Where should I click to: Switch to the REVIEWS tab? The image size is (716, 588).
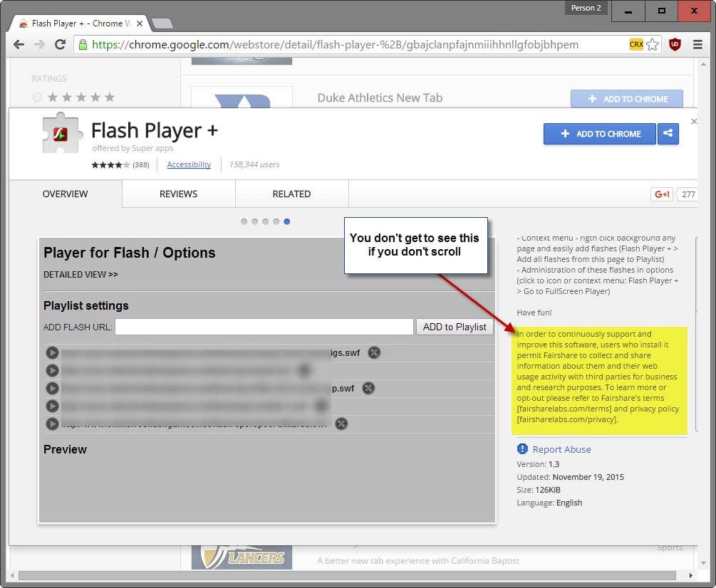pyautogui.click(x=179, y=194)
